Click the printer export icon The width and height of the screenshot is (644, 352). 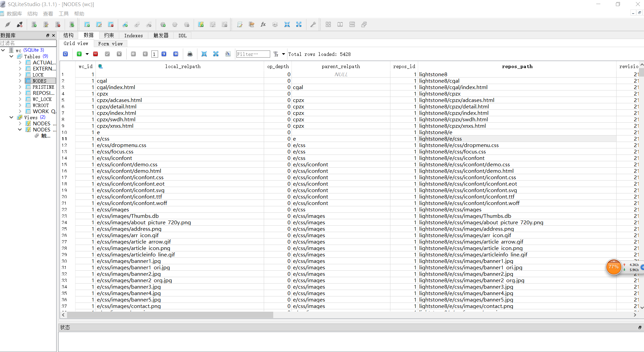(190, 54)
